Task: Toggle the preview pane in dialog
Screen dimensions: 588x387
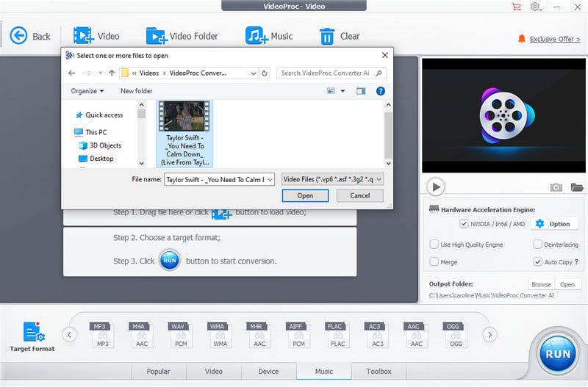Action: pyautogui.click(x=361, y=91)
